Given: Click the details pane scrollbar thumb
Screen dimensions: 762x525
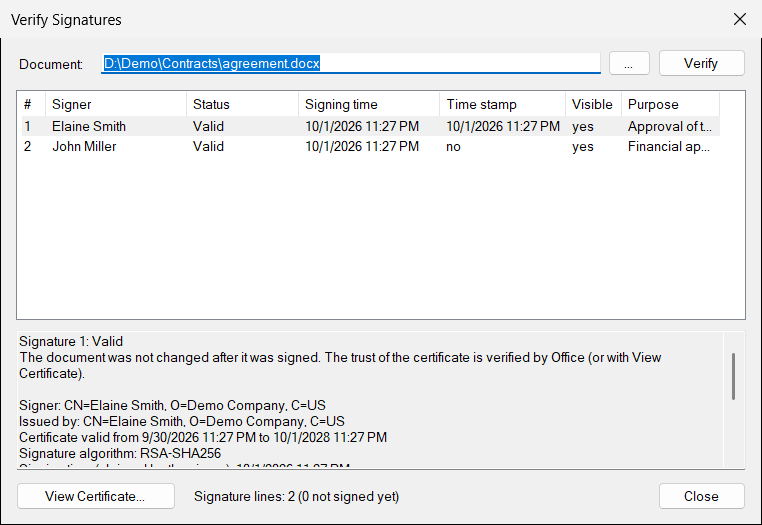Looking at the screenshot, I should click(733, 376).
